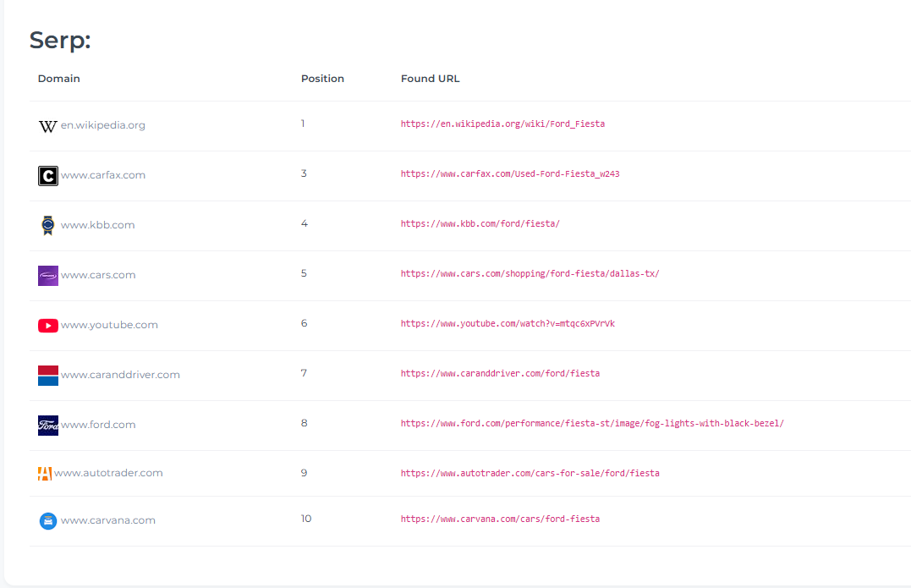Screen dimensions: 911x588
Task: Open the Ford fog-lights image URL
Action: (592, 423)
